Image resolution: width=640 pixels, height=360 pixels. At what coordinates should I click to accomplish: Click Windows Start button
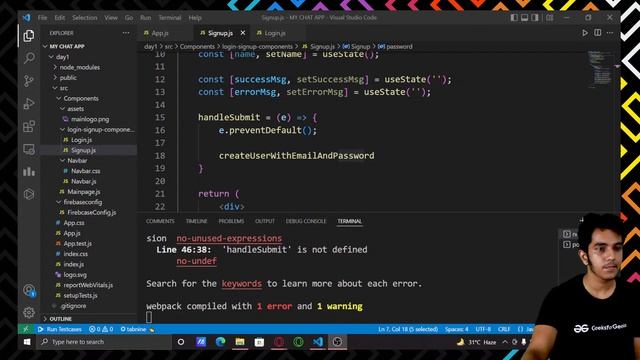click(x=27, y=342)
